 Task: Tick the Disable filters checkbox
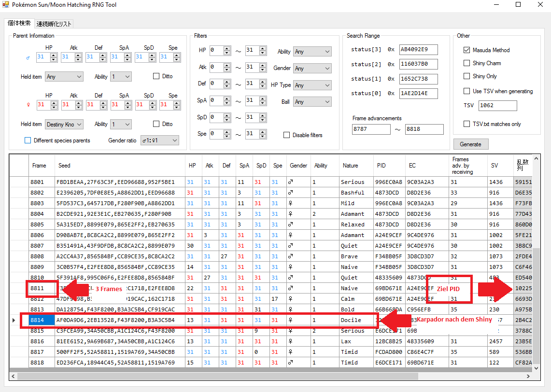(287, 135)
